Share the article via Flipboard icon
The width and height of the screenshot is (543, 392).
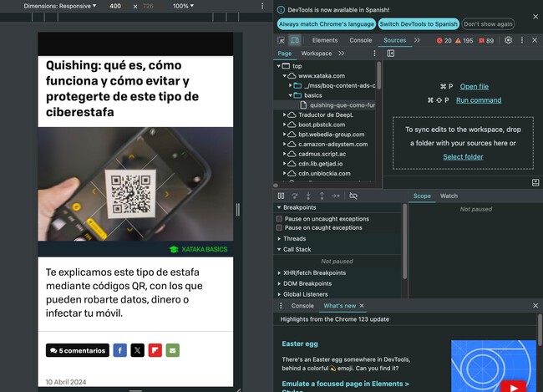click(x=155, y=350)
